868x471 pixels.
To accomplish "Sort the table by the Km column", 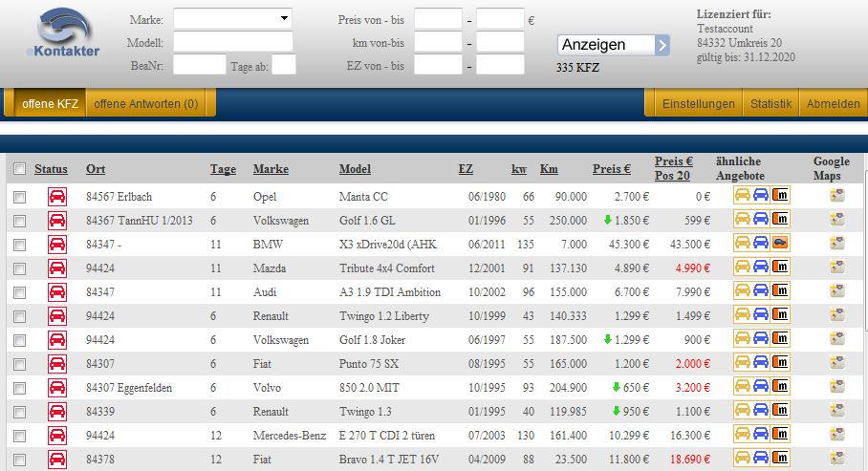I will click(x=549, y=169).
